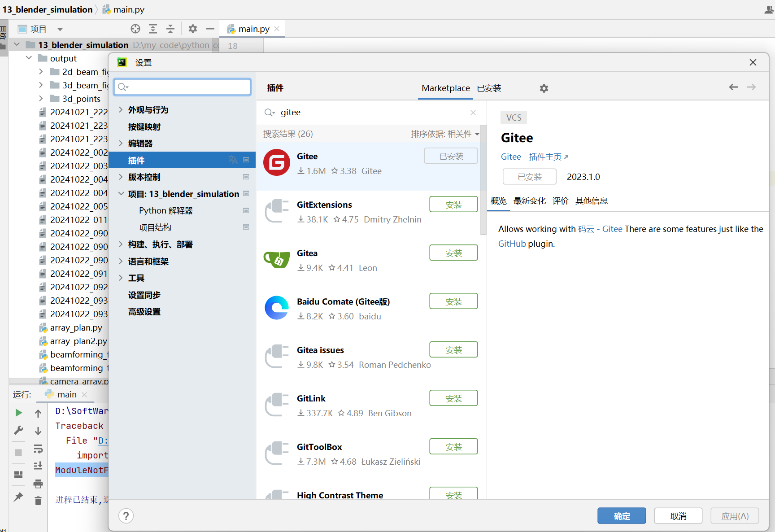
Task: Move down stack trace with down arrow
Action: point(38,431)
